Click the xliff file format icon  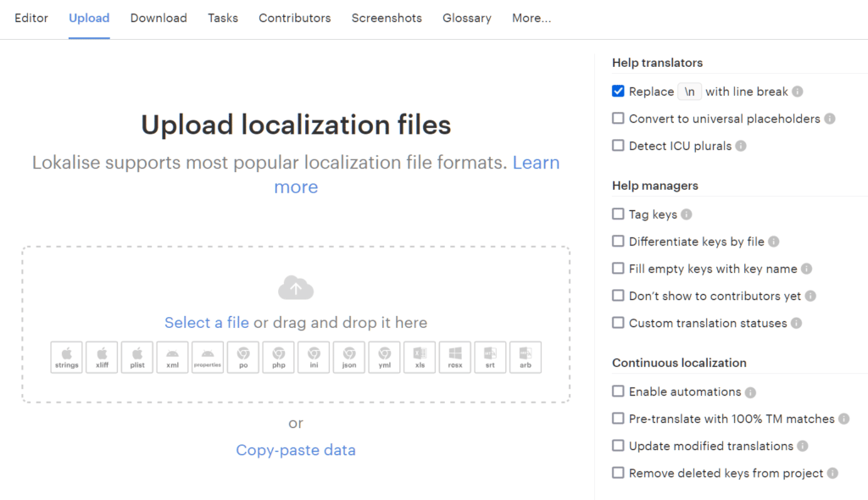point(102,357)
